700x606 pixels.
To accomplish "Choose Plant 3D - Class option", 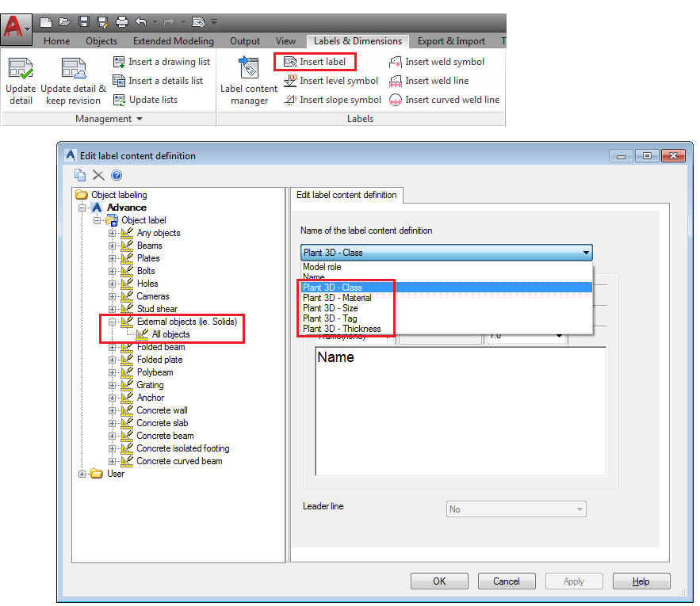I will pos(447,288).
